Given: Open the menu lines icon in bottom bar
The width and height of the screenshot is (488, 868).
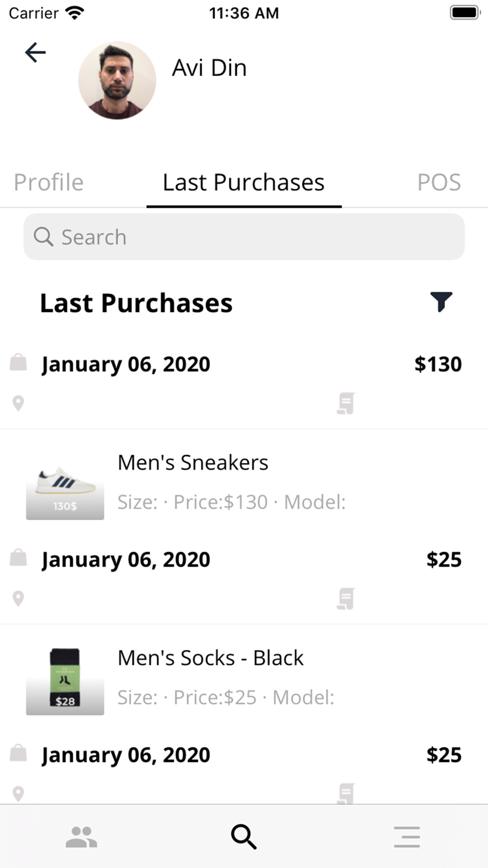Looking at the screenshot, I should [x=407, y=837].
